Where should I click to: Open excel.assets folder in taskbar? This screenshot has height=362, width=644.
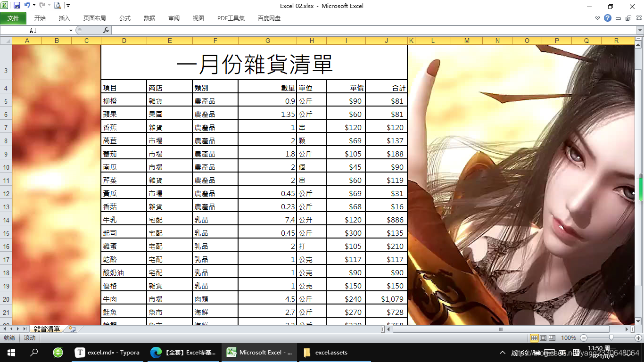(334, 353)
